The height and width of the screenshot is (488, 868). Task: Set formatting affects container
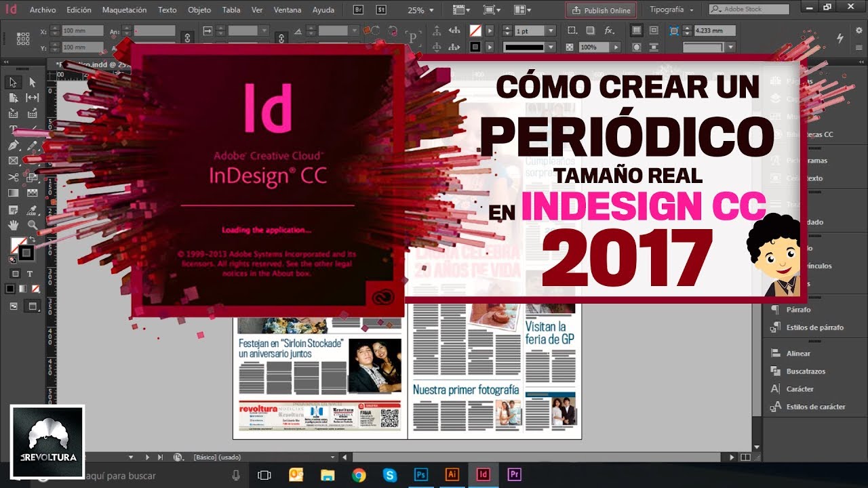(15, 274)
